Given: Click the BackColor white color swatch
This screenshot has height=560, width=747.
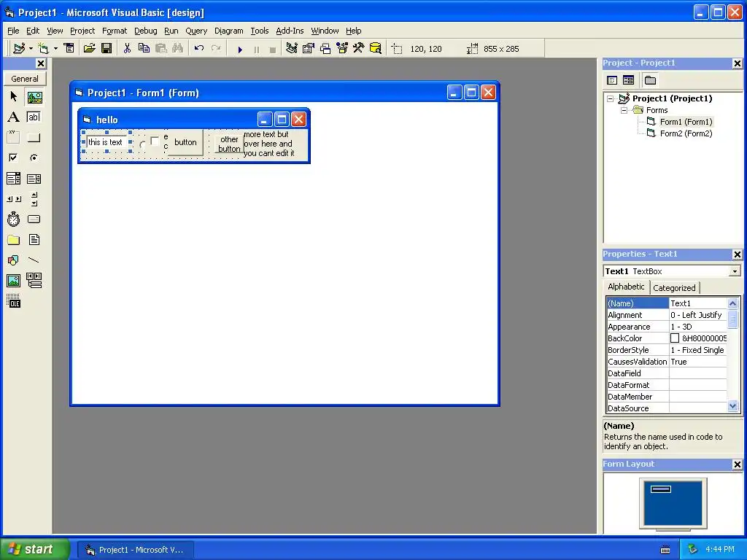Looking at the screenshot, I should pos(675,338).
